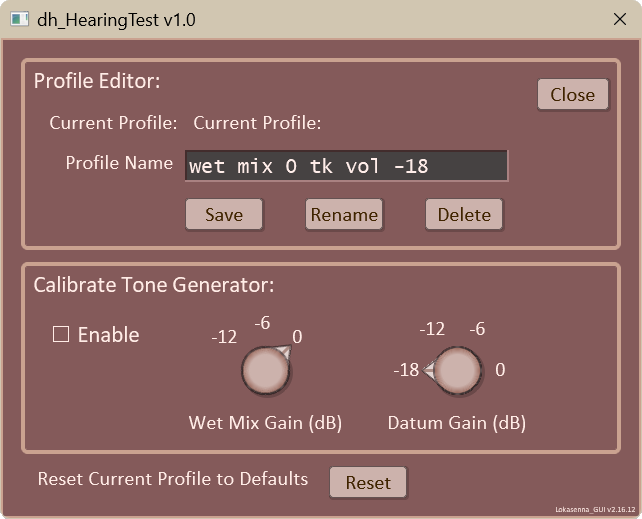Click the Rename profile button
This screenshot has width=642, height=519.
point(344,214)
